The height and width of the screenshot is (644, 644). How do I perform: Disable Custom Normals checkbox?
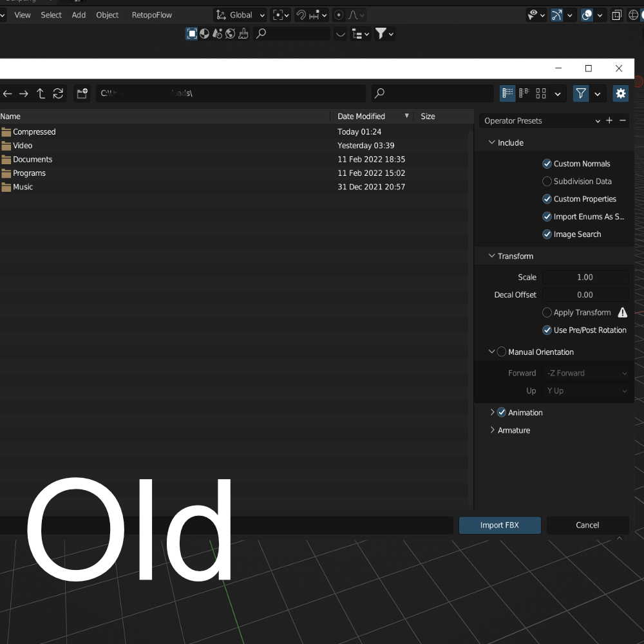547,164
